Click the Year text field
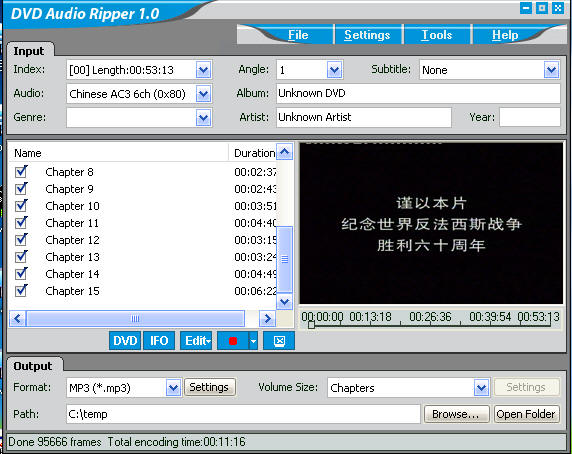572x454 pixels. [x=530, y=117]
